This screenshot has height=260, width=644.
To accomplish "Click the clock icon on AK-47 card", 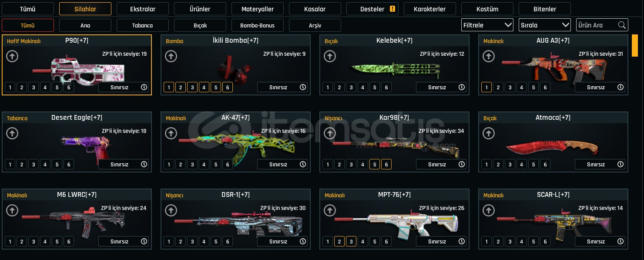I will point(303,164).
